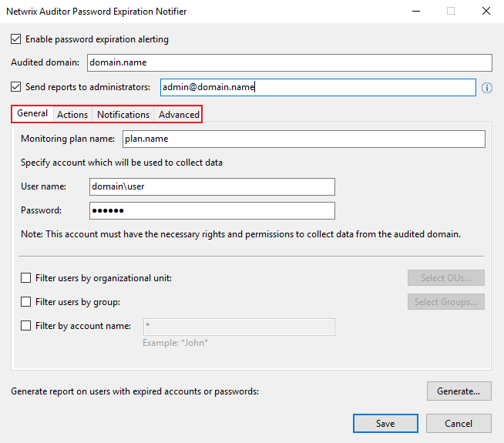Select the Advanced tab

[x=179, y=114]
